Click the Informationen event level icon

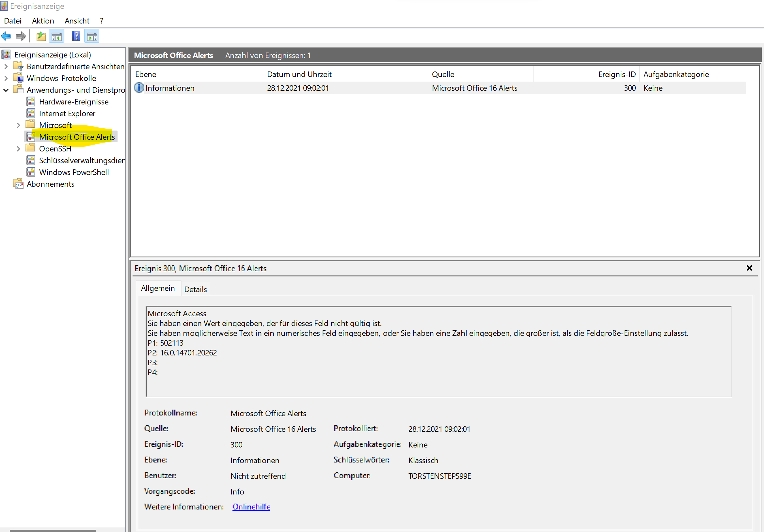[x=139, y=88]
